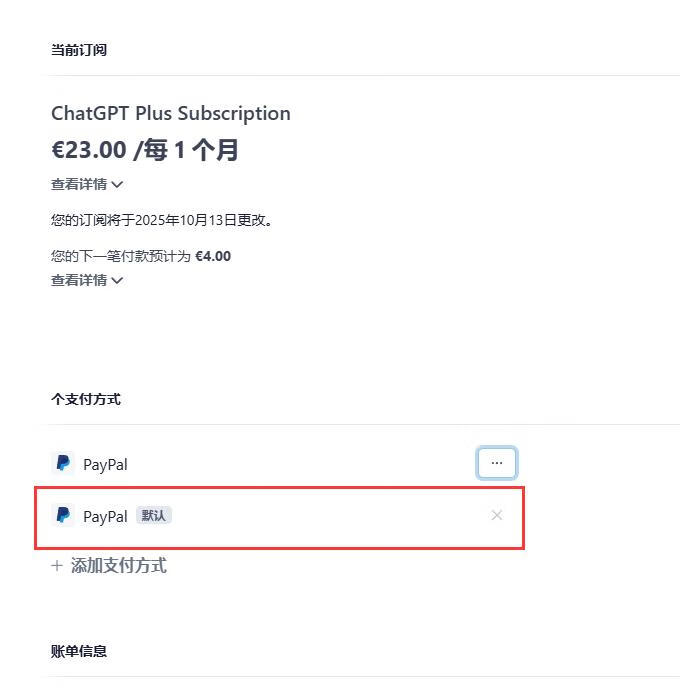Expand 查看详情 under the €23.00 price
Viewport: 680px width, 699px height.
(79, 184)
